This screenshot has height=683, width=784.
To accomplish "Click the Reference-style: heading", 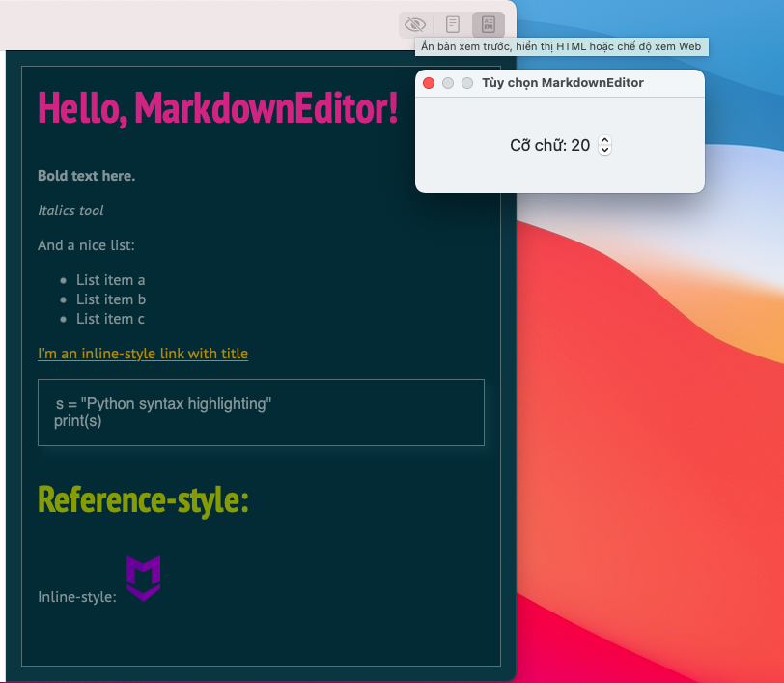I will click(143, 499).
